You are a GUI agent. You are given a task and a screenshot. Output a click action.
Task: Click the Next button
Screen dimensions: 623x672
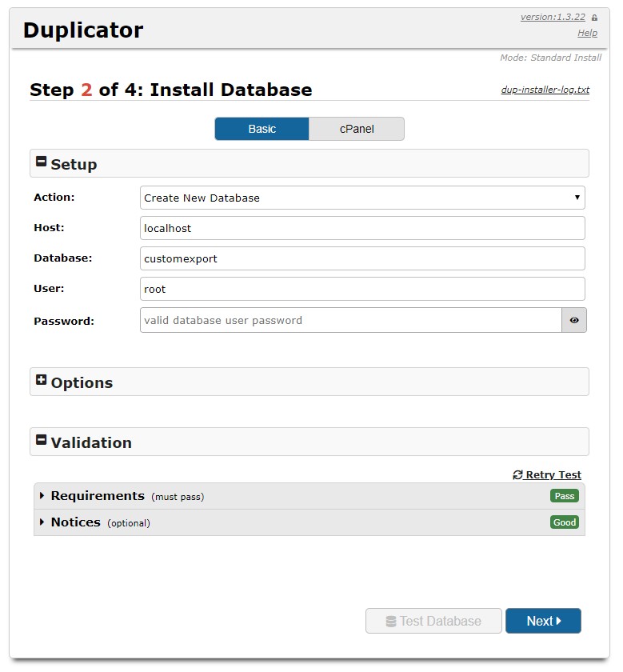point(543,621)
